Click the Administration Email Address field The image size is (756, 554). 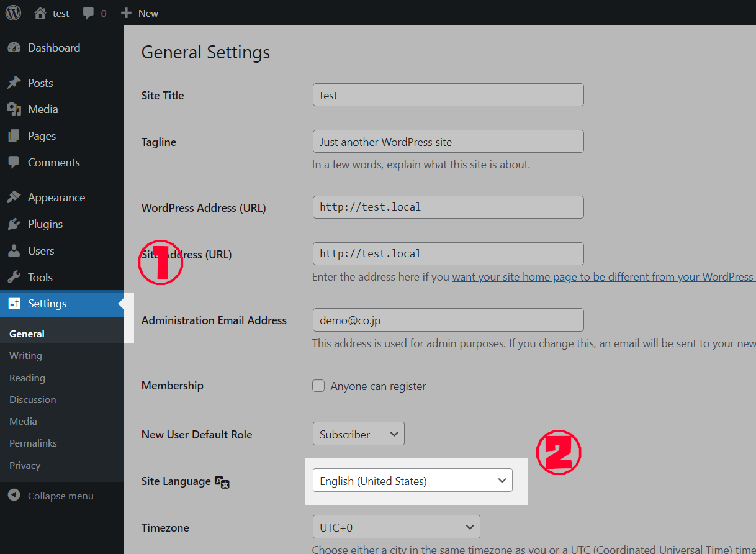tap(448, 320)
